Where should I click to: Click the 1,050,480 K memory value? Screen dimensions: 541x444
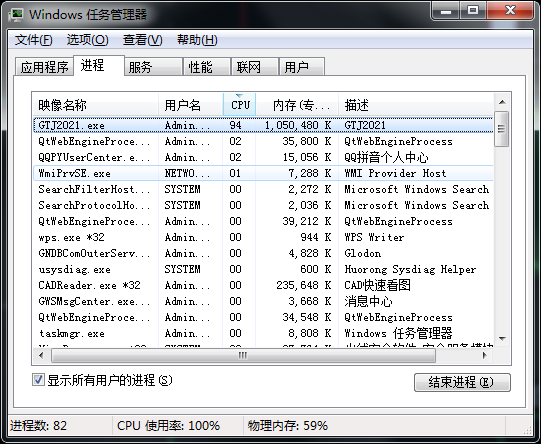[x=298, y=125]
